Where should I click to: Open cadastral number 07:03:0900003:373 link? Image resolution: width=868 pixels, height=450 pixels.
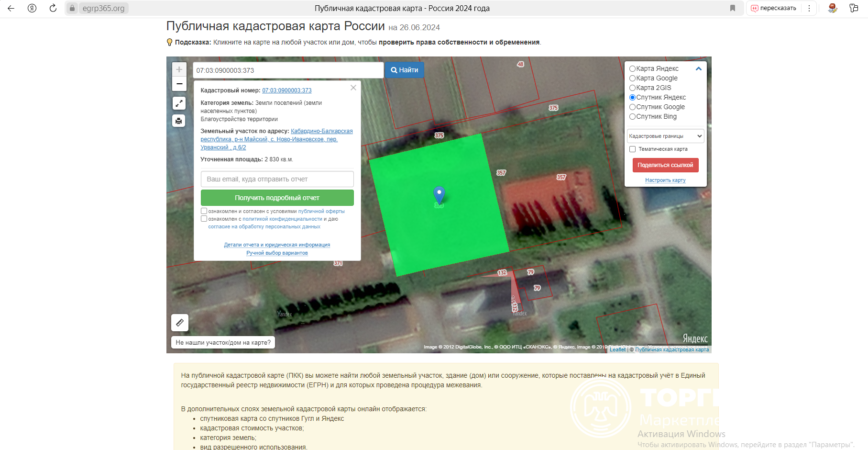[286, 90]
